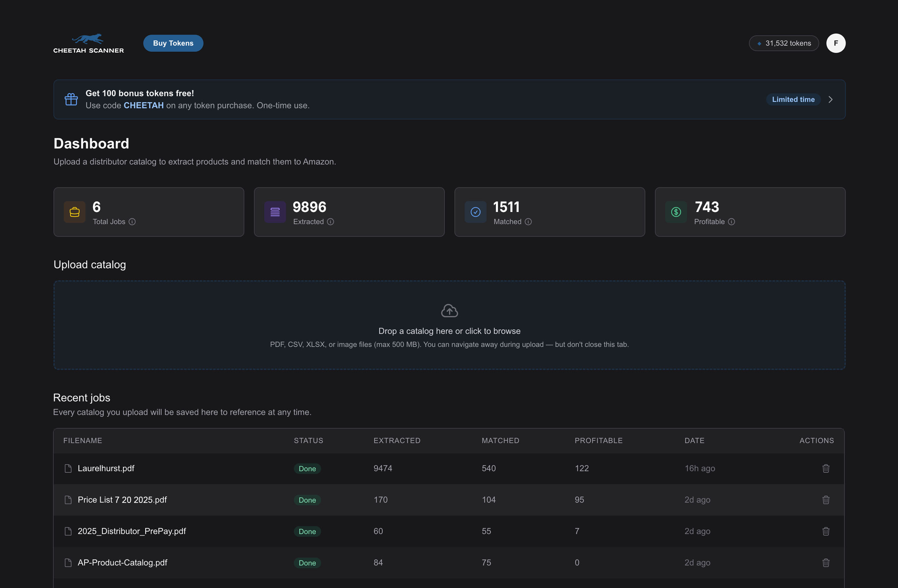The height and width of the screenshot is (588, 898).
Task: Click the catalog drop zone to browse
Action: point(449,331)
